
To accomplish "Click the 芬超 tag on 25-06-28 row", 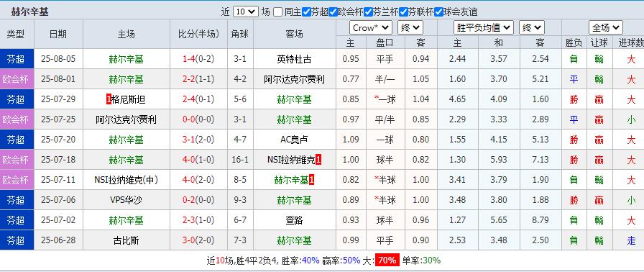I will pos(17,240).
